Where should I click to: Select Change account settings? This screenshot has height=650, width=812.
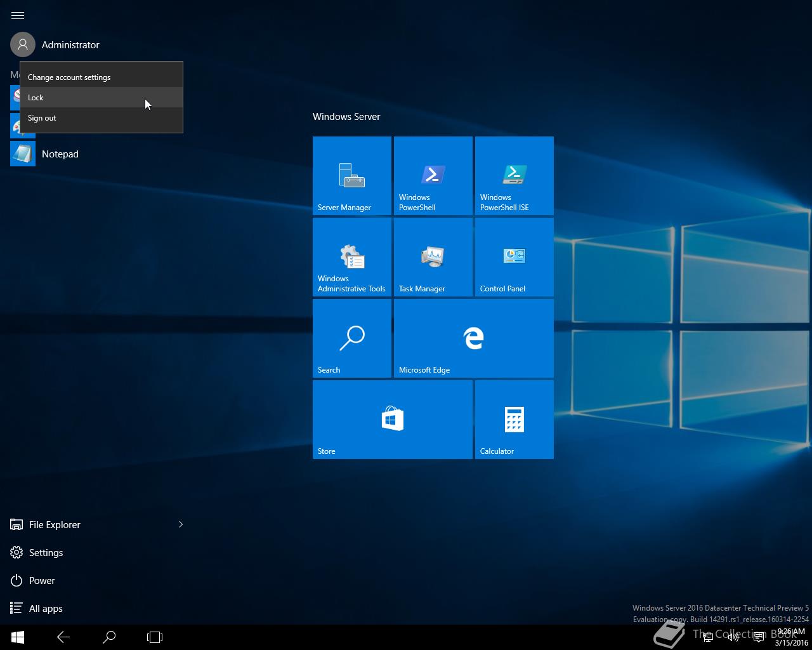click(101, 77)
